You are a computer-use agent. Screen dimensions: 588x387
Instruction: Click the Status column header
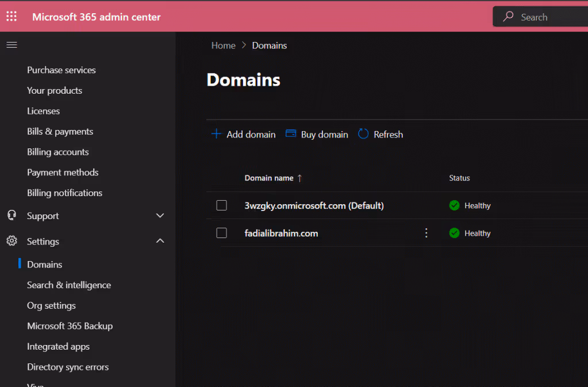tap(459, 178)
